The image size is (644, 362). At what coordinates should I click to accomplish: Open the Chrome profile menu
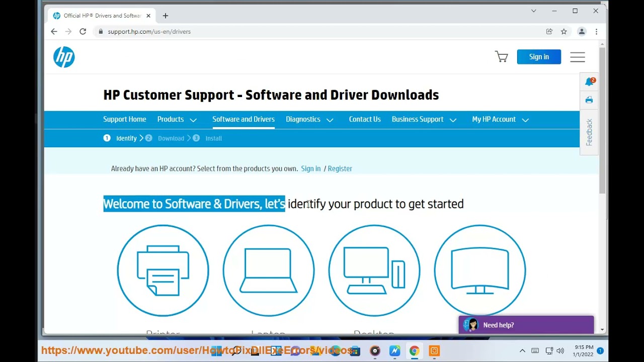[x=582, y=31]
